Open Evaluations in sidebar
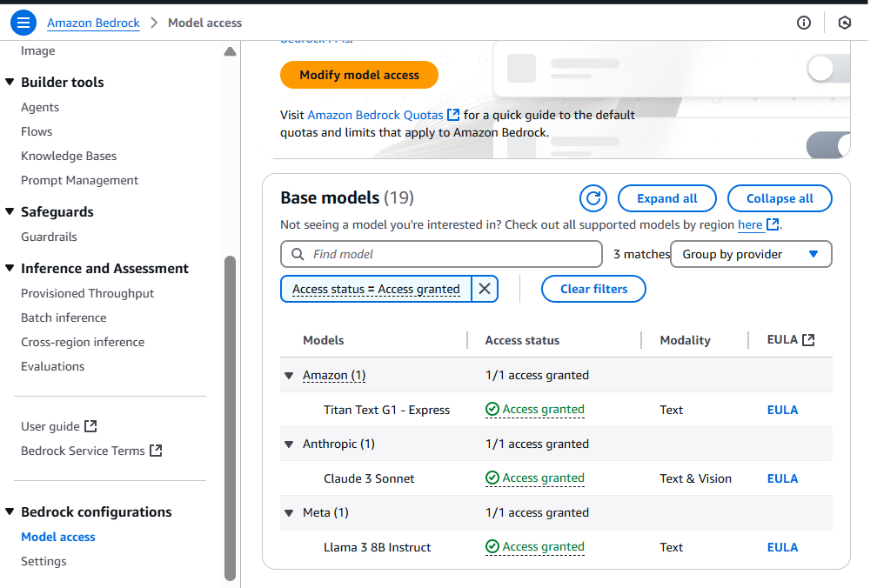The height and width of the screenshot is (588, 877). [x=52, y=366]
